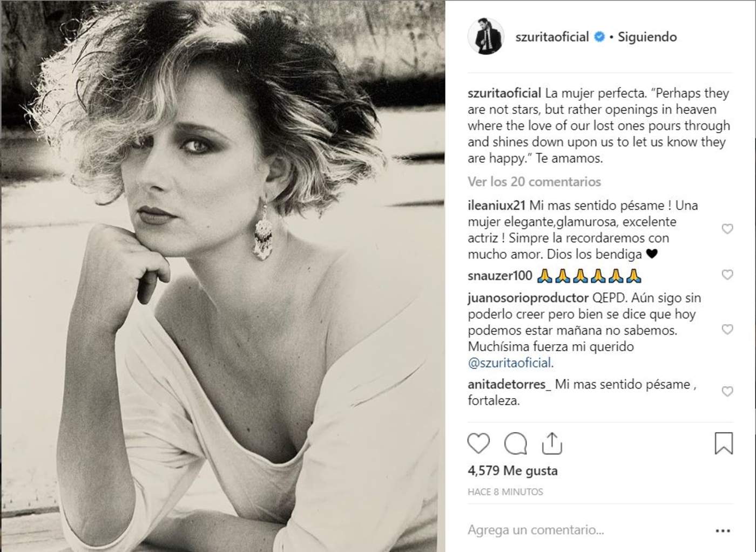Open comments with the speech bubble icon
The height and width of the screenshot is (552, 756).
[x=515, y=444]
